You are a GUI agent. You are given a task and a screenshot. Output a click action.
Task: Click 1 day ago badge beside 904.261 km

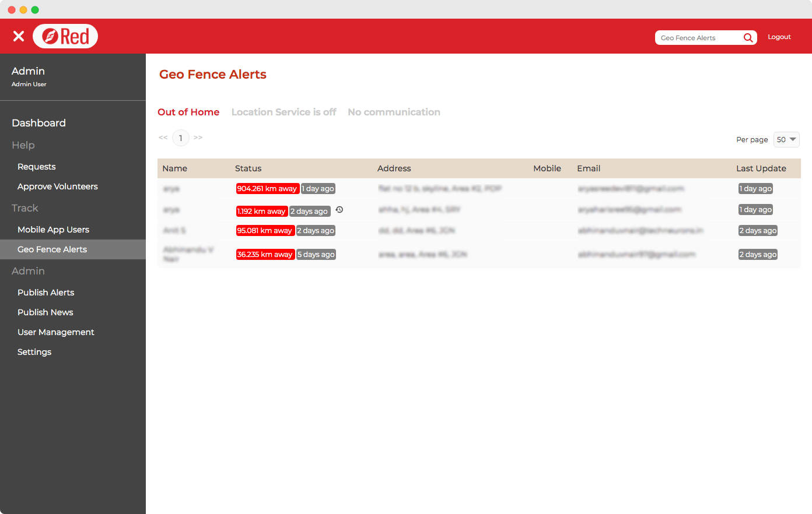pyautogui.click(x=318, y=189)
